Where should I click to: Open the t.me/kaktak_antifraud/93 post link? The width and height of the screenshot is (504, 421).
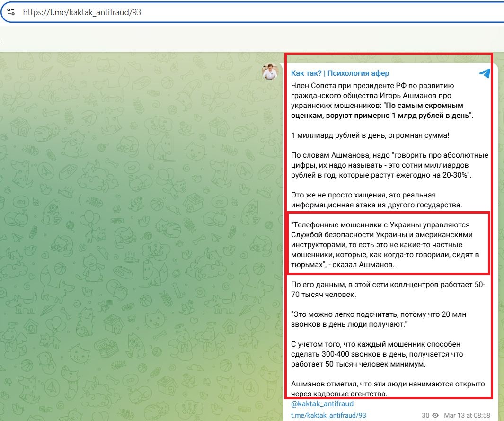coord(328,415)
